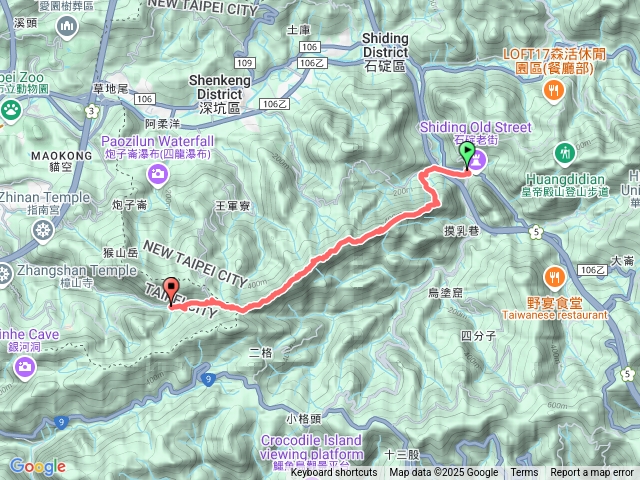Select the LOFT17 orange restaurant icon
This screenshot has height=480, width=640.
click(x=554, y=92)
